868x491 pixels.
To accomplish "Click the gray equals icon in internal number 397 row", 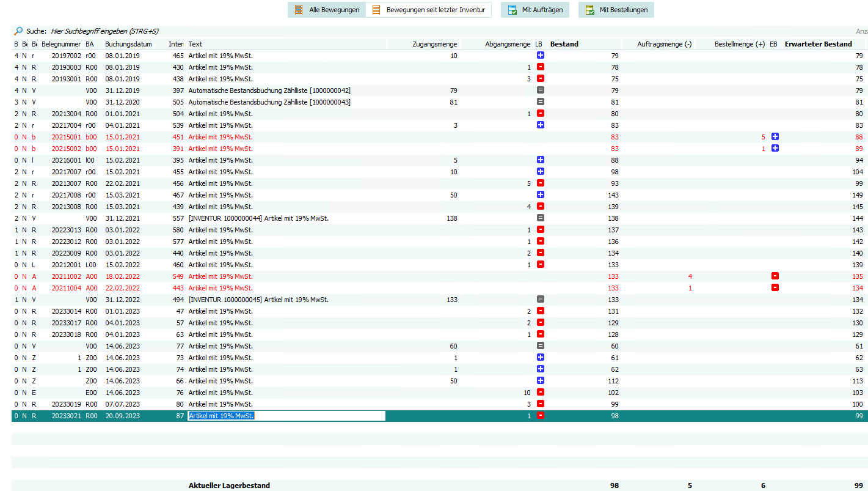I will click(x=541, y=90).
